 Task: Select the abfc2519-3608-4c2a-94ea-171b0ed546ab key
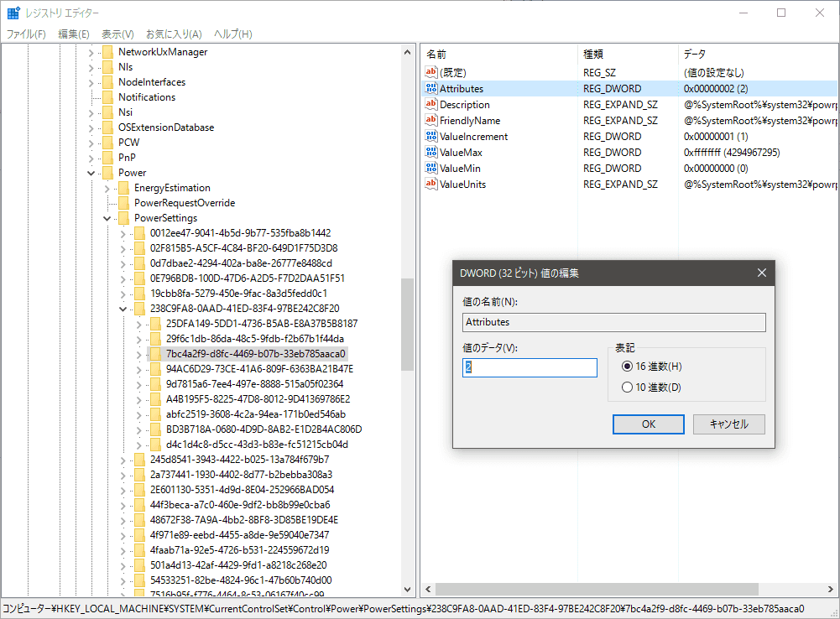[x=256, y=414]
